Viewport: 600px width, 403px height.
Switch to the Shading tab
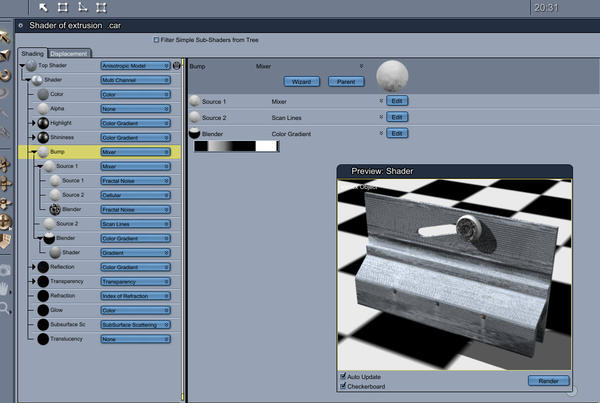[x=33, y=53]
